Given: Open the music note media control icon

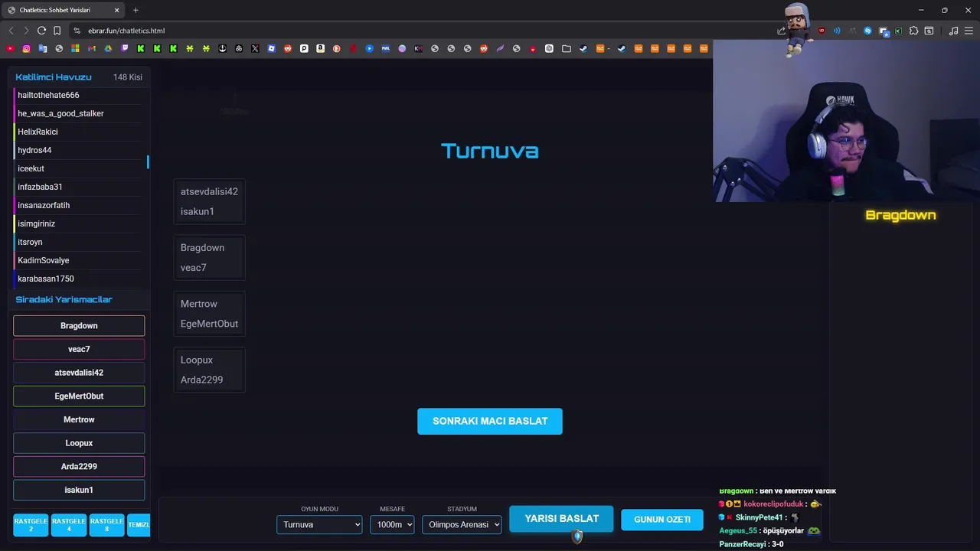Looking at the screenshot, I should (953, 31).
